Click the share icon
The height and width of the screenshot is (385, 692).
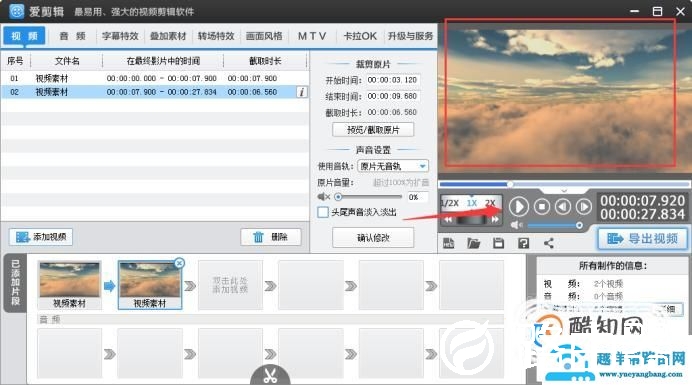point(549,243)
